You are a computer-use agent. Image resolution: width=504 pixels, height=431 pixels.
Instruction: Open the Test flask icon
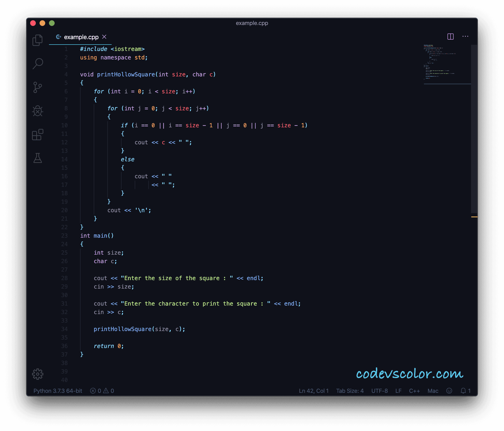coord(37,158)
